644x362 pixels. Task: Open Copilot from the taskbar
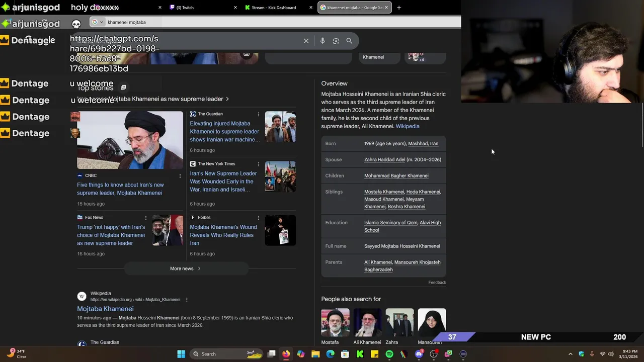tap(301, 354)
